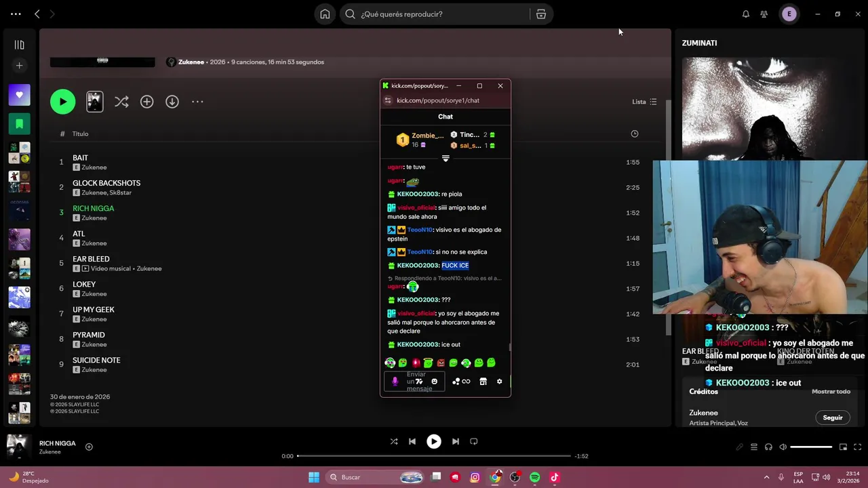Toggle repeat mode
868x488 pixels.
click(x=474, y=441)
